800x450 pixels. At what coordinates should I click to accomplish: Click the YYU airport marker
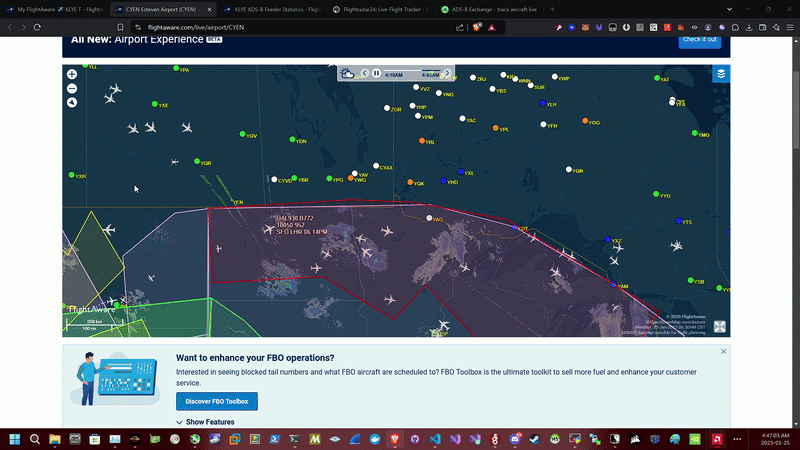coord(656,194)
